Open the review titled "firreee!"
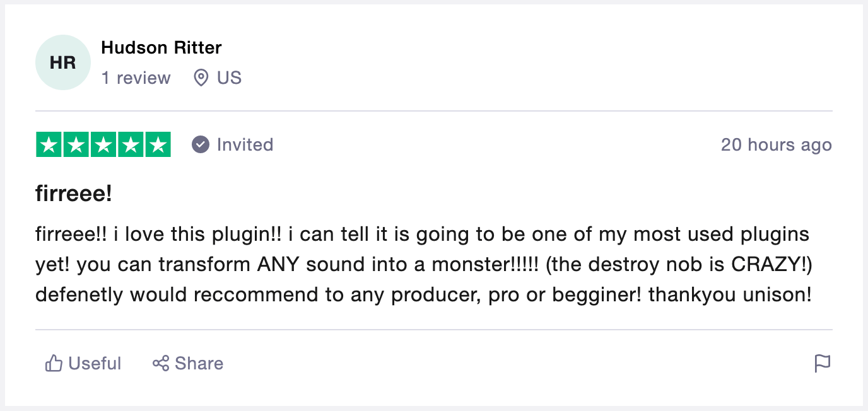Screen dimensions: 868x411 [x=74, y=194]
